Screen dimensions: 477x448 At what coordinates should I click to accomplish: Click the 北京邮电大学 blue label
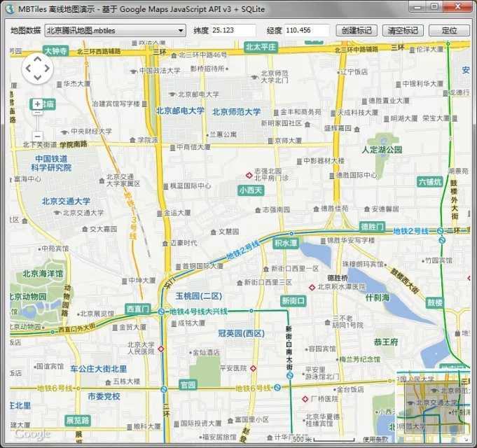pyautogui.click(x=181, y=111)
